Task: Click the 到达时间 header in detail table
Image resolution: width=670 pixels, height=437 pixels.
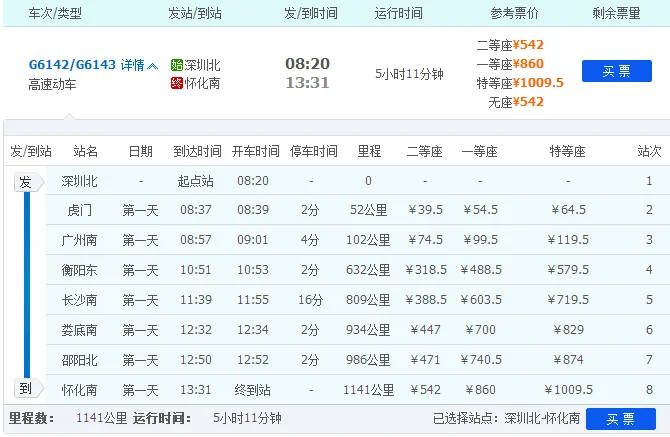Action: [x=197, y=151]
